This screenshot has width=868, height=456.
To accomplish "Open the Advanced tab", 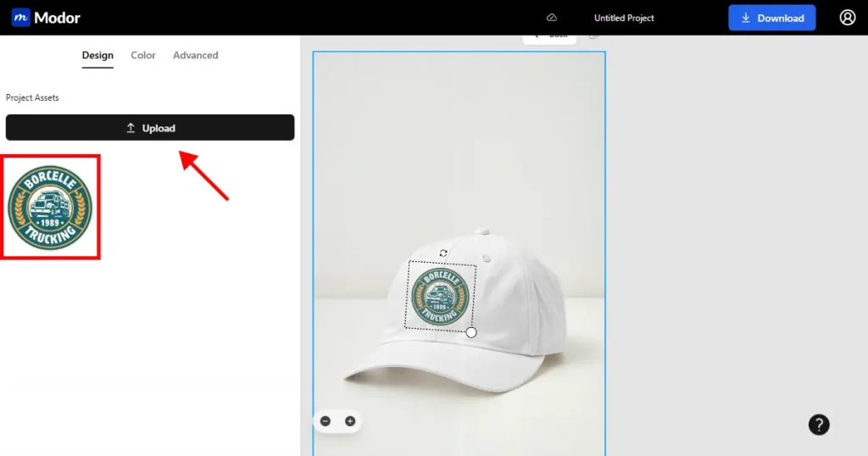I will click(x=196, y=55).
